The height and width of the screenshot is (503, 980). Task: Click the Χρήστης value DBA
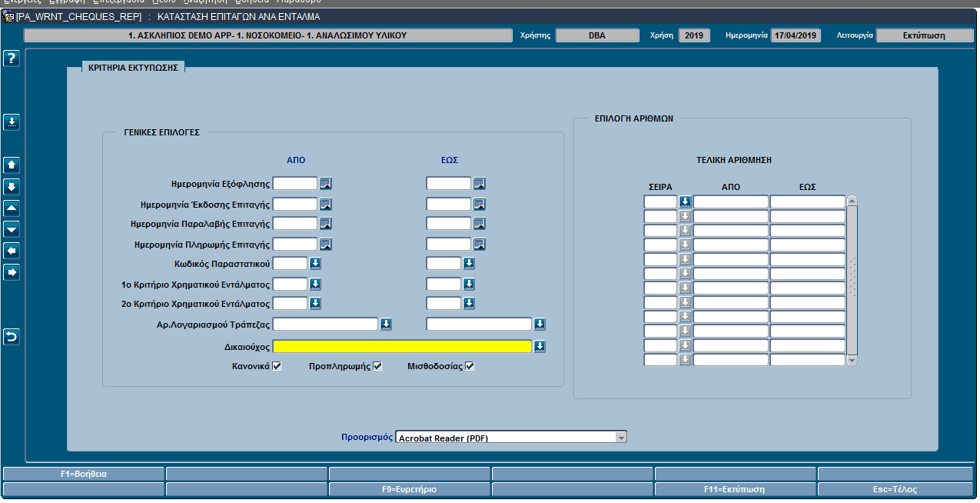pyautogui.click(x=597, y=35)
